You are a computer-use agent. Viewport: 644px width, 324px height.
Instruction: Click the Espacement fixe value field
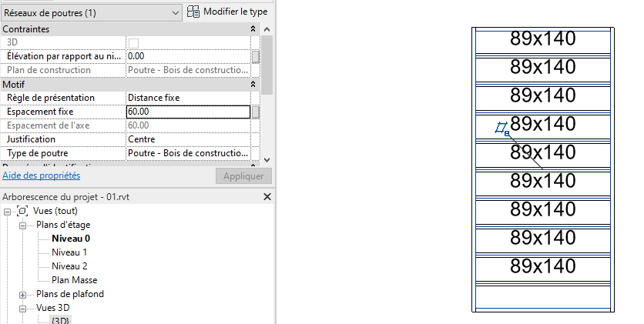pyautogui.click(x=188, y=112)
